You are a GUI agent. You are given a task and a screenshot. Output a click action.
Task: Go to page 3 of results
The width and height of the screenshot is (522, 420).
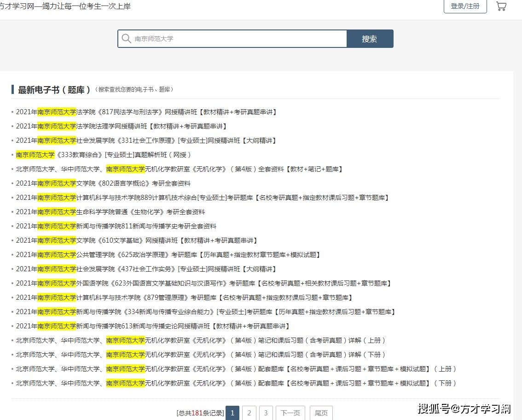[x=266, y=413]
